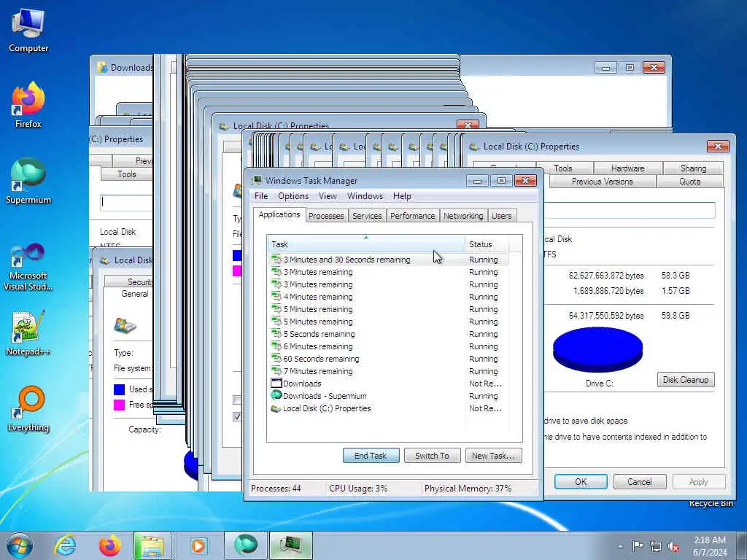Click the clock showing 2:18 AM
Viewport: 747px width, 560px height.
[x=710, y=545]
